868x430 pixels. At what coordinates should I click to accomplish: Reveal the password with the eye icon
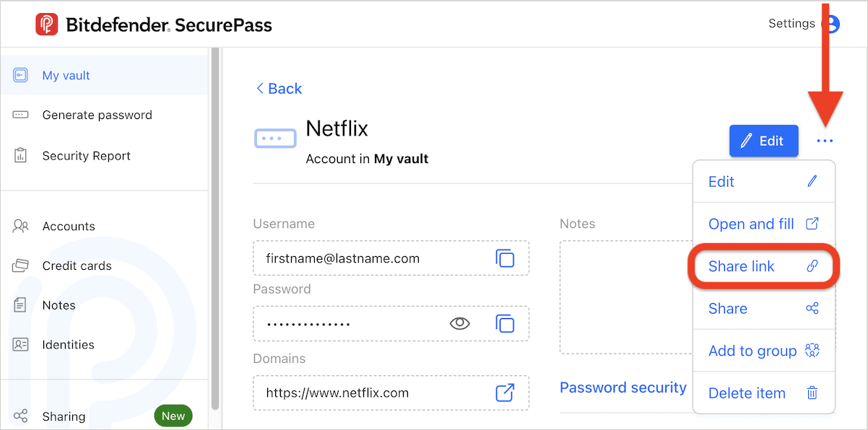(459, 323)
